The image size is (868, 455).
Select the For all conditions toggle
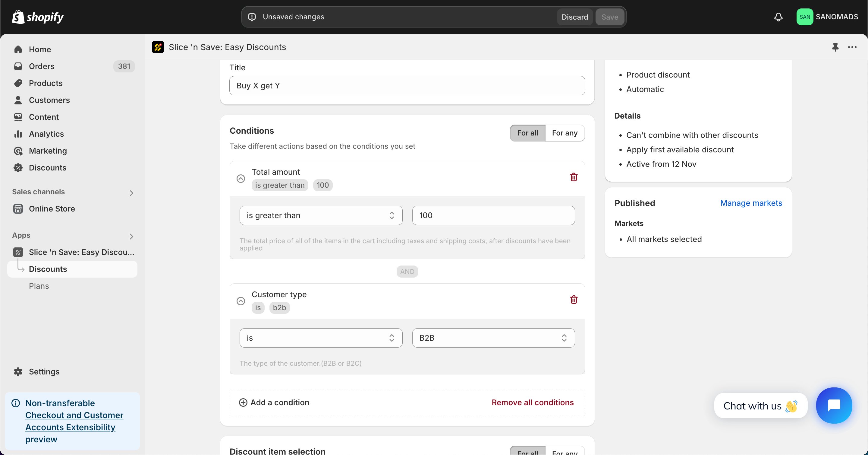coord(527,133)
